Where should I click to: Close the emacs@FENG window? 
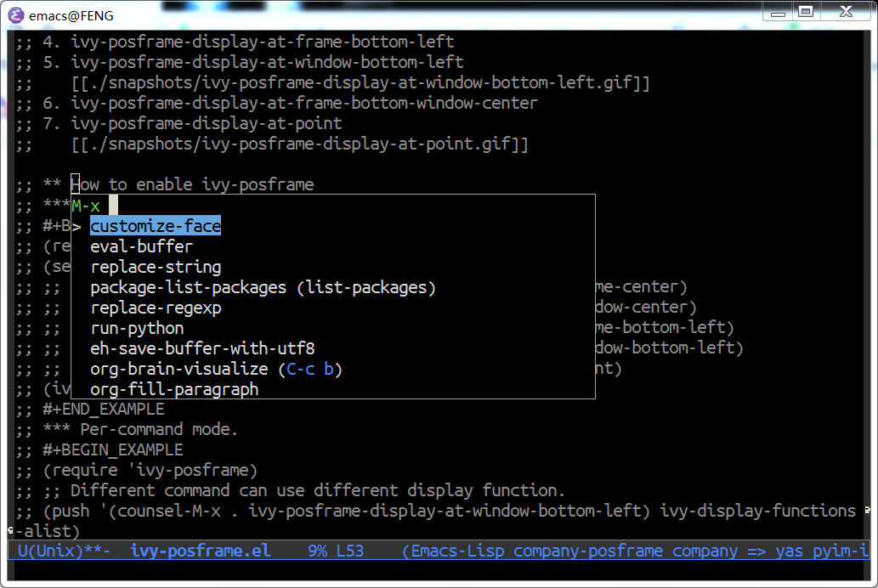point(846,12)
